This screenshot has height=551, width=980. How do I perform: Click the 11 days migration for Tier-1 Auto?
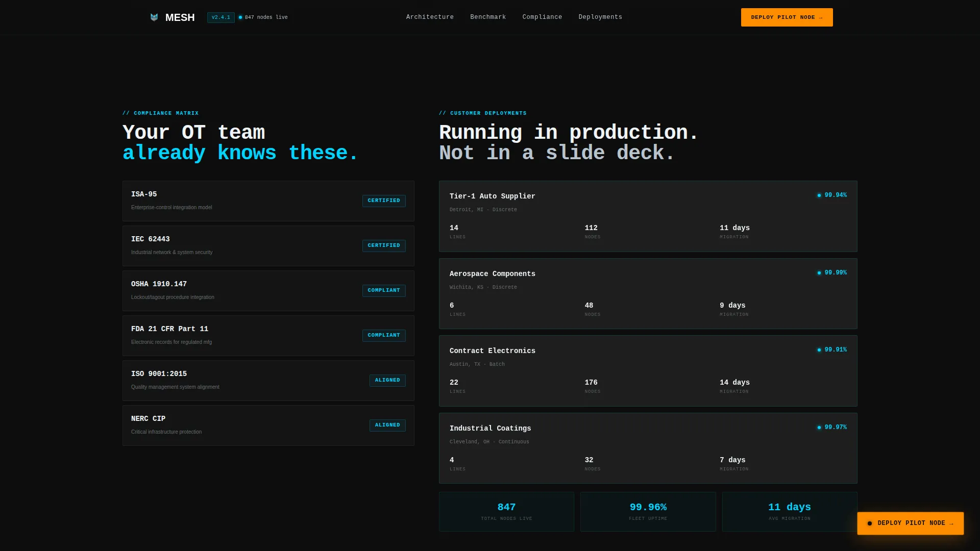click(x=734, y=228)
